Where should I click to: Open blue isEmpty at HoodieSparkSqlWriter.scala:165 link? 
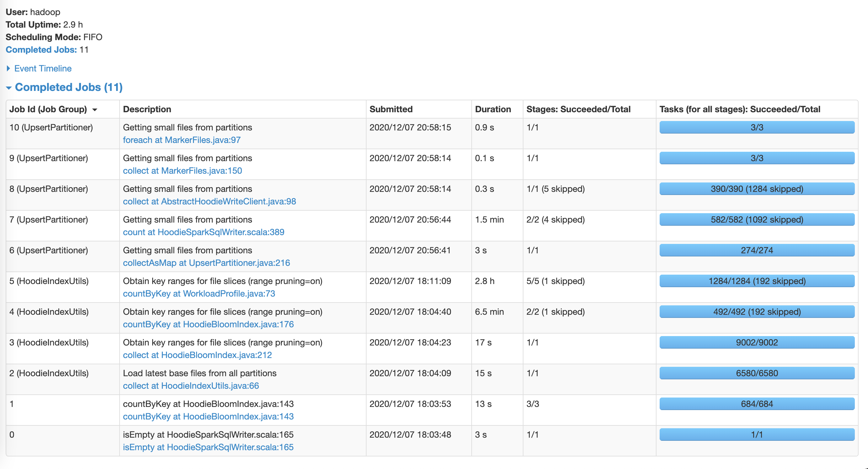pos(208,447)
